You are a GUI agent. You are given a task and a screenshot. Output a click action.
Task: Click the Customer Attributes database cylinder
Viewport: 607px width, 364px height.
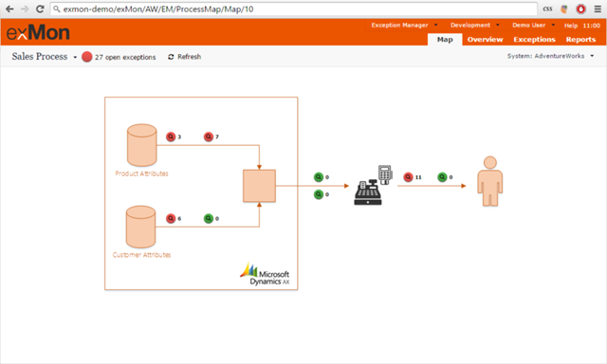tap(141, 227)
